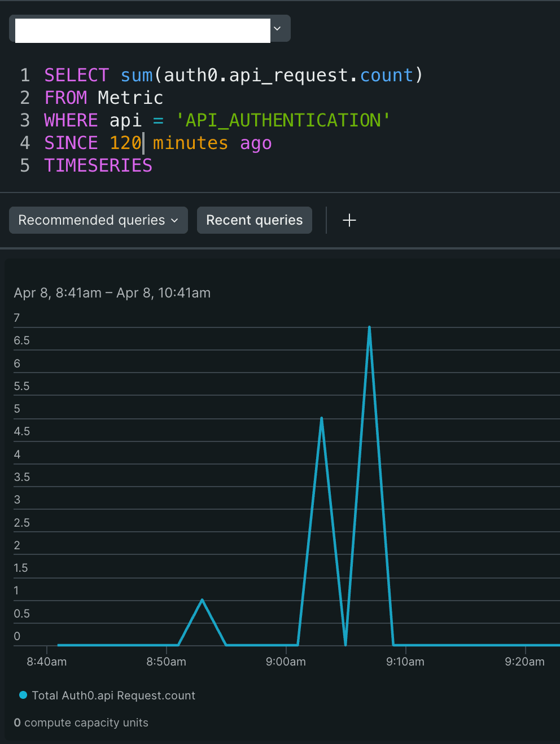
Task: Click the TIMESERIES keyword on line 5
Action: pos(98,165)
